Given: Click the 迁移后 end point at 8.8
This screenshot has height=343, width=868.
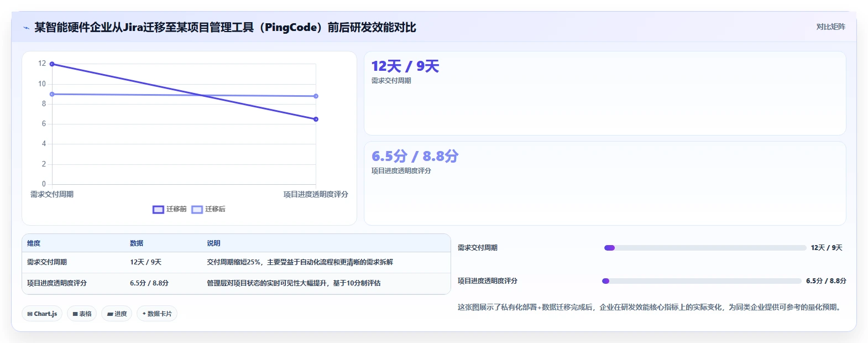Looking at the screenshot, I should pyautogui.click(x=316, y=96).
